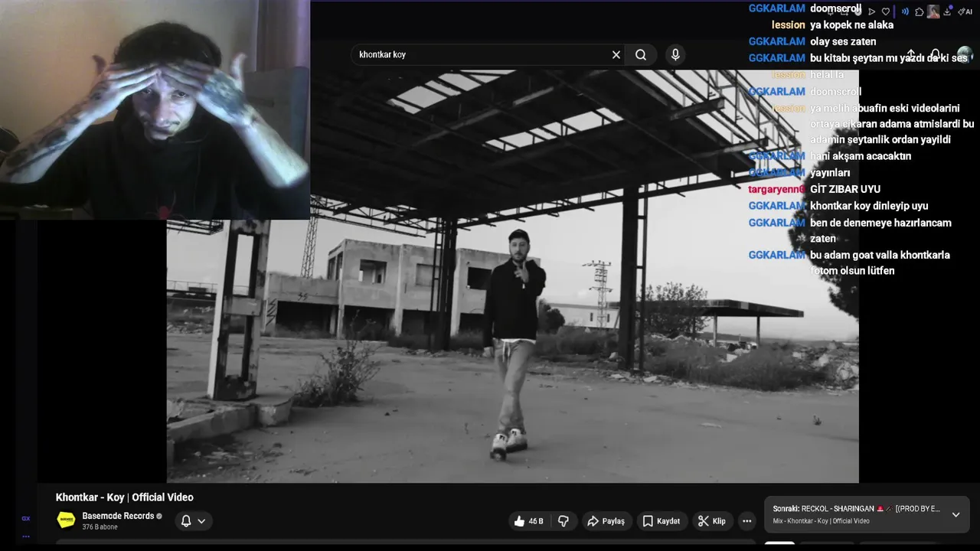
Task: Click chat username 'targaryenn'
Action: 776,189
